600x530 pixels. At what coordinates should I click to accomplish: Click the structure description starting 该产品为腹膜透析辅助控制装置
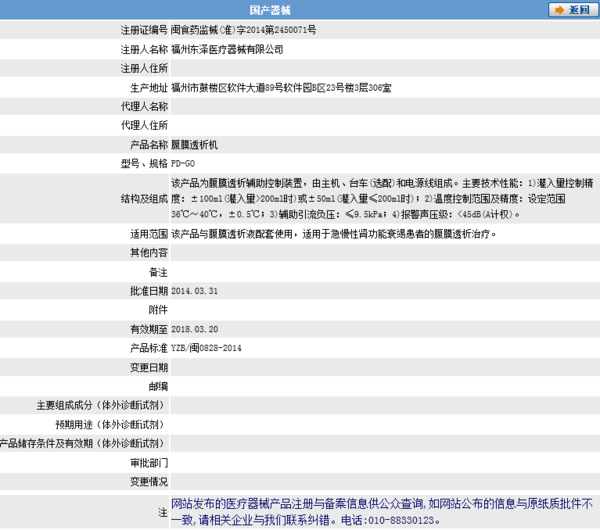pyautogui.click(x=382, y=199)
